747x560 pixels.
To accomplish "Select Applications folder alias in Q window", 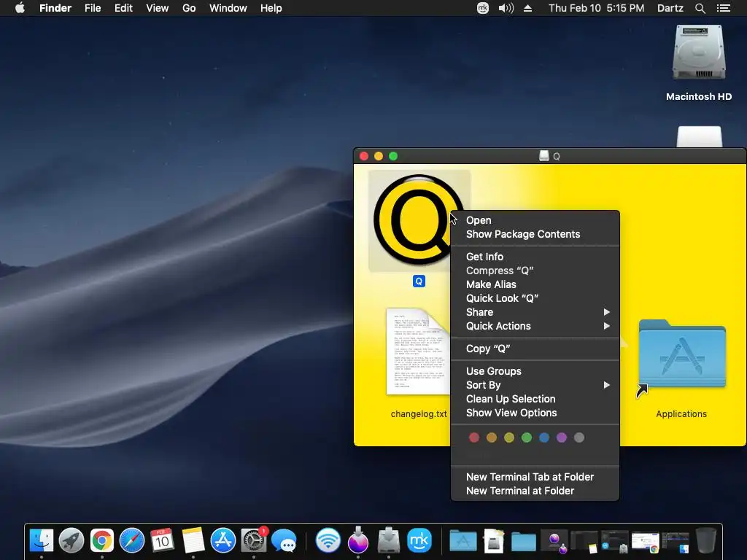I will [682, 355].
